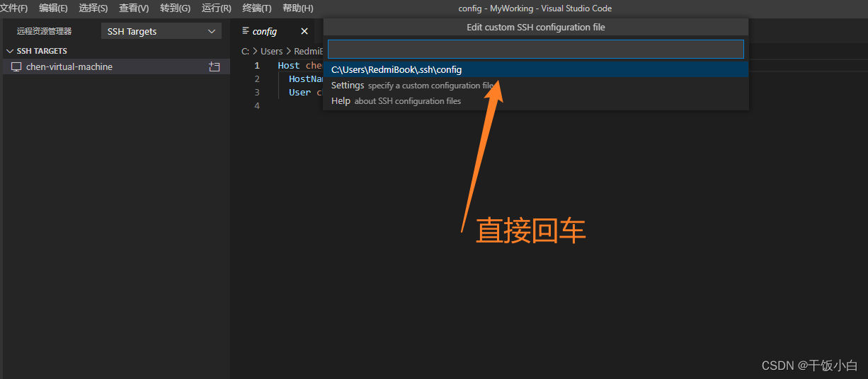868x379 pixels.
Task: Collapse the SSH TARGETS section
Action: point(10,51)
